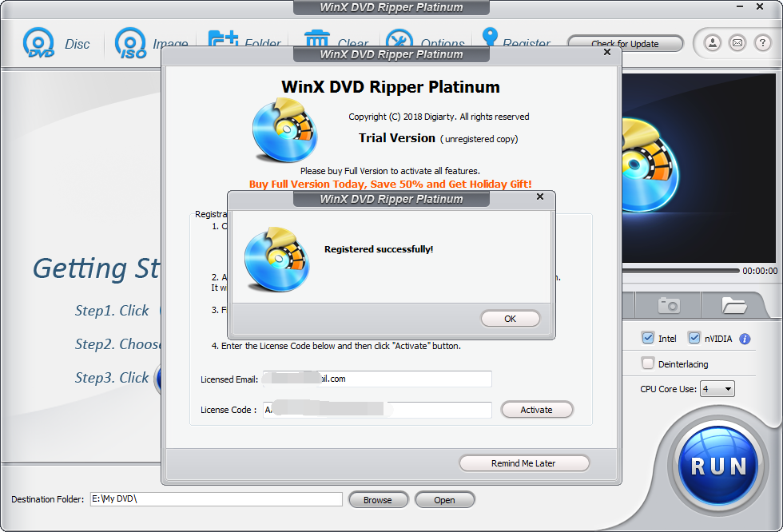Click the Check for Update button
Viewport: 783px width, 532px height.
click(625, 43)
